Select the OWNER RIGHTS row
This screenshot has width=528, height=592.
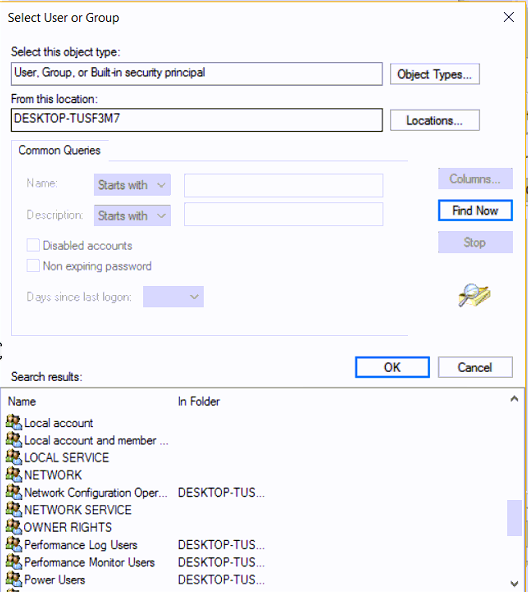coord(59,527)
